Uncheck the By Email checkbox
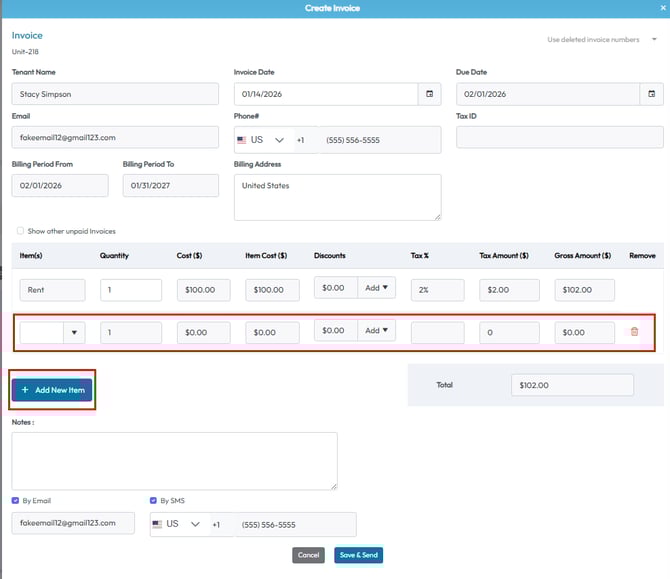Screen dimensions: 670x579 tap(16, 501)
